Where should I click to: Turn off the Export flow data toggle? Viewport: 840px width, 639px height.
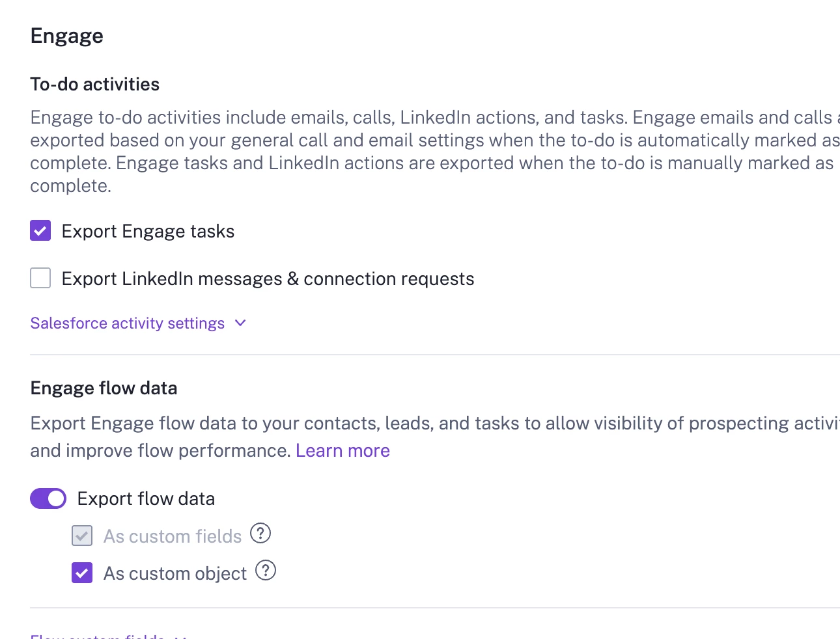48,498
